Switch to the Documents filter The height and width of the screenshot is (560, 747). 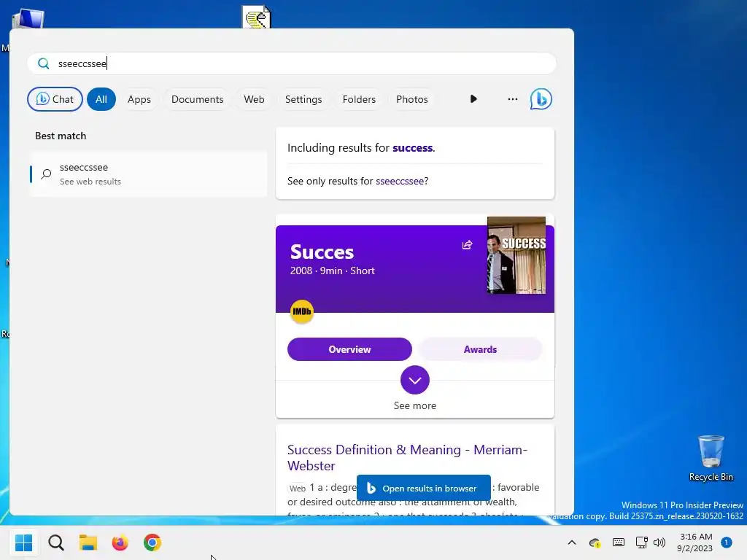197,99
